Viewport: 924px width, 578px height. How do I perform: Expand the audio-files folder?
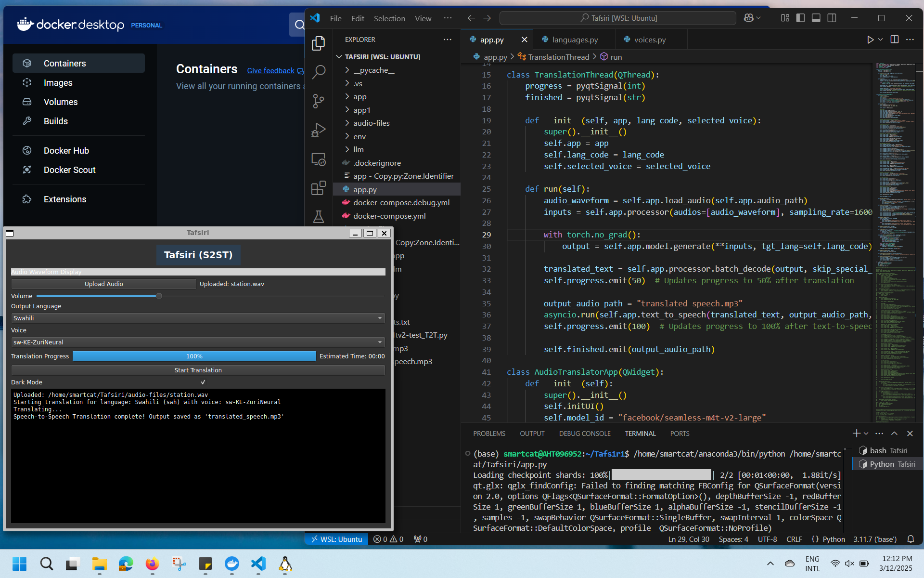pyautogui.click(x=371, y=123)
